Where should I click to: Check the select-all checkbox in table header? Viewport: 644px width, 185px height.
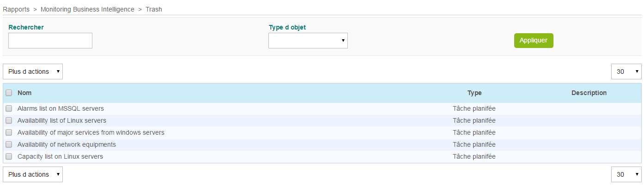tap(9, 93)
